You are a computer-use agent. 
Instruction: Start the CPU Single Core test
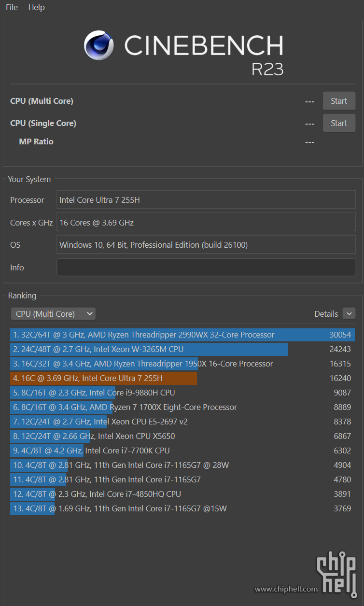(x=339, y=123)
